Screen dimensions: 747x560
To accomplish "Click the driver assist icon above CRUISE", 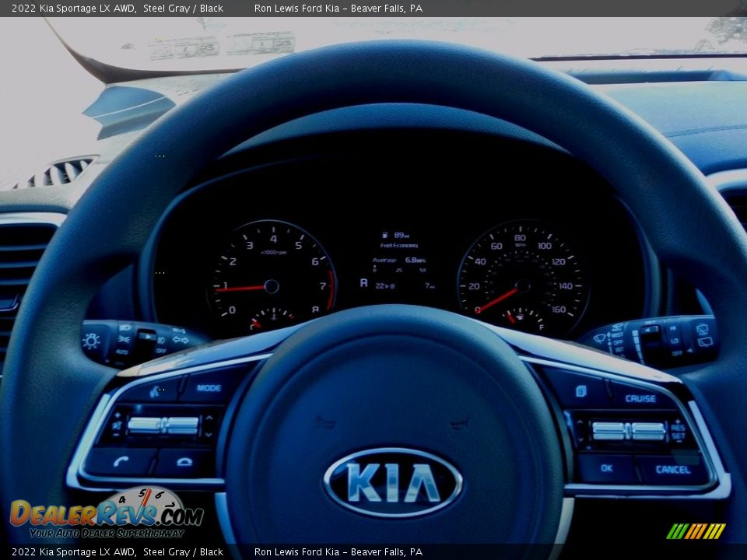I will 580,390.
